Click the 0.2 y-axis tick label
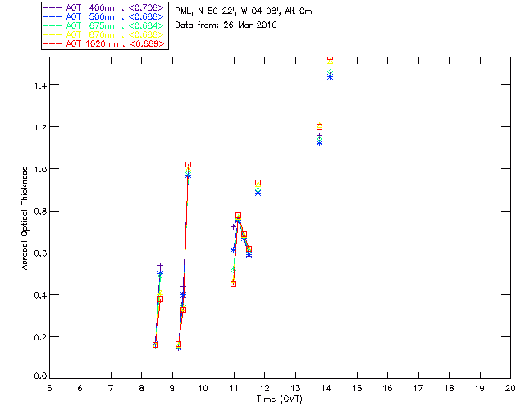525x420 pixels. click(x=40, y=337)
